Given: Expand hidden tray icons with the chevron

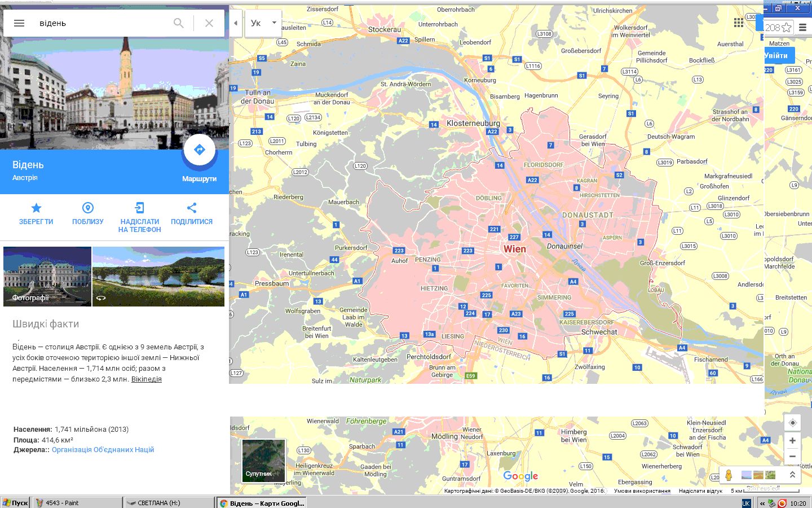Looking at the screenshot, I should pyautogui.click(x=762, y=503).
